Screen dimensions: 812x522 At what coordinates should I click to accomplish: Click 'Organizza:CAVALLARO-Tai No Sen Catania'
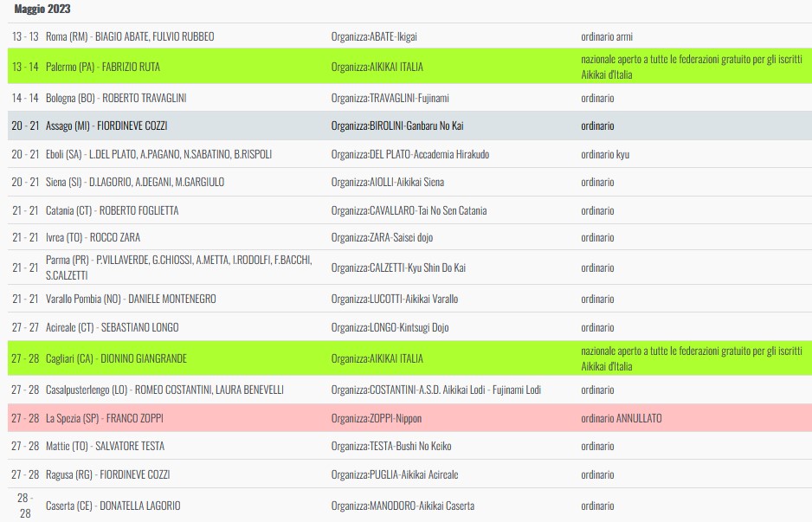coord(409,210)
